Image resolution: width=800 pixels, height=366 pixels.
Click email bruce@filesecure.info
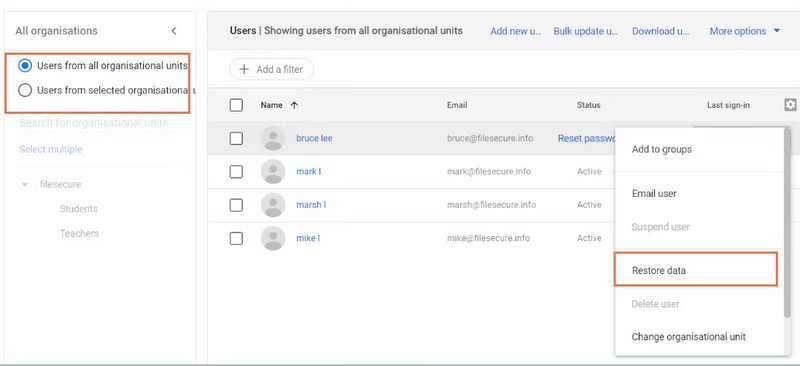tap(490, 138)
